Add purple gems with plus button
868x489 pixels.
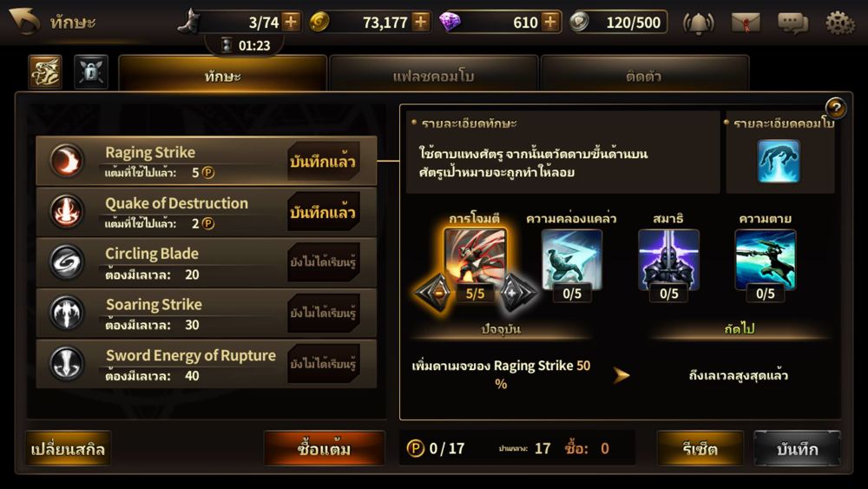pos(550,23)
